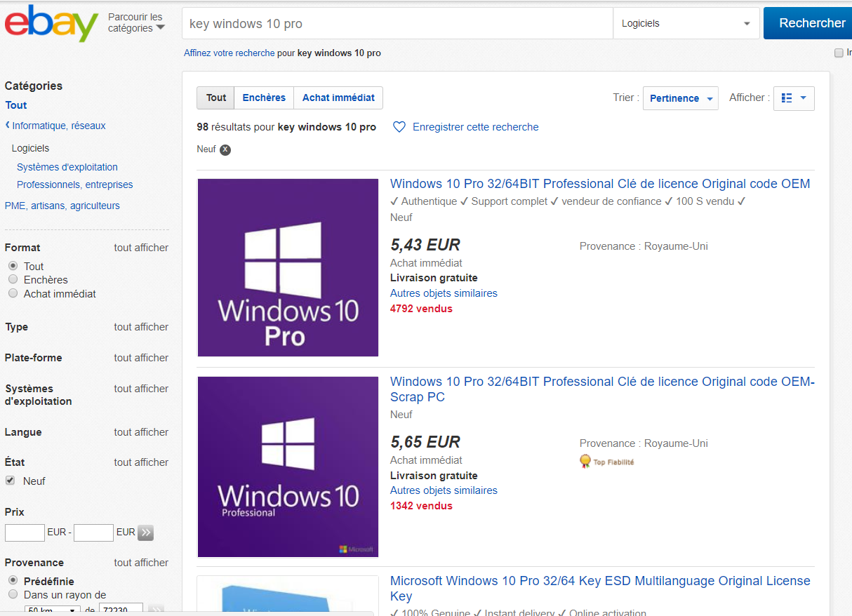852x616 pixels.
Task: Toggle the checkbox below the Rechercher button
Action: tap(839, 53)
